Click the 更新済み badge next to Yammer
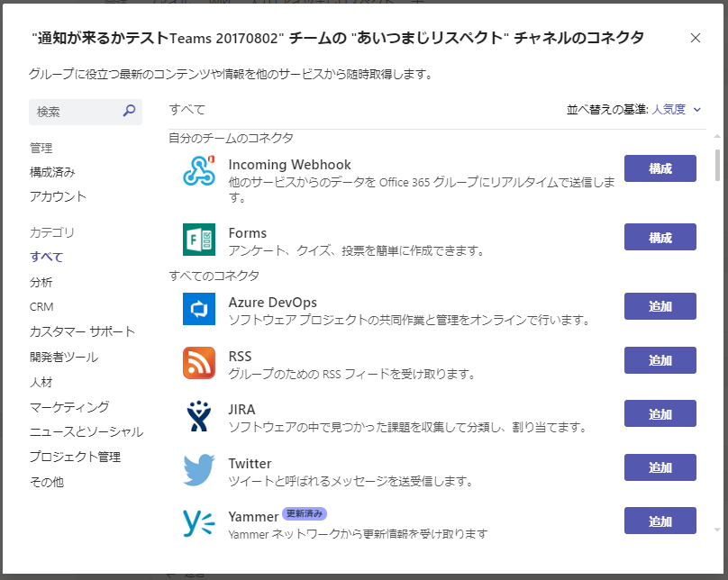 click(x=305, y=513)
